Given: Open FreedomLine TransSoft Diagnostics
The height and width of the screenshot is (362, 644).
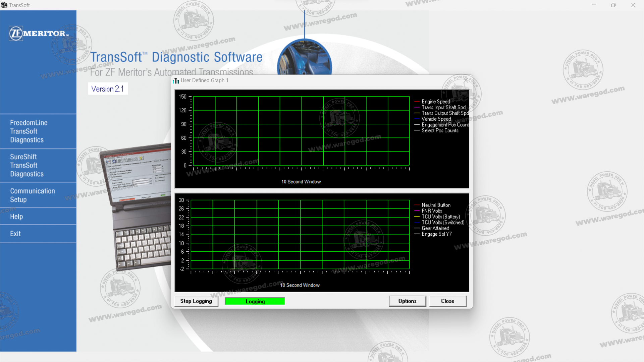Looking at the screenshot, I should [x=29, y=131].
